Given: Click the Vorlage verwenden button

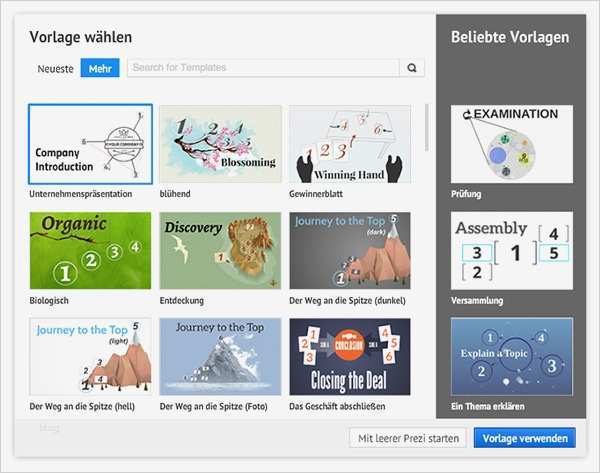Looking at the screenshot, I should click(525, 438).
